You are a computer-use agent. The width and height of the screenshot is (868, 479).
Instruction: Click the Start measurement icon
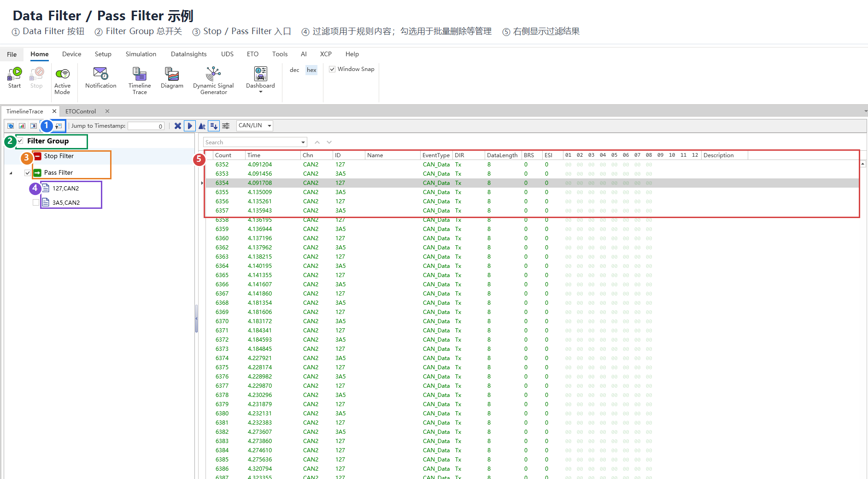click(x=15, y=74)
